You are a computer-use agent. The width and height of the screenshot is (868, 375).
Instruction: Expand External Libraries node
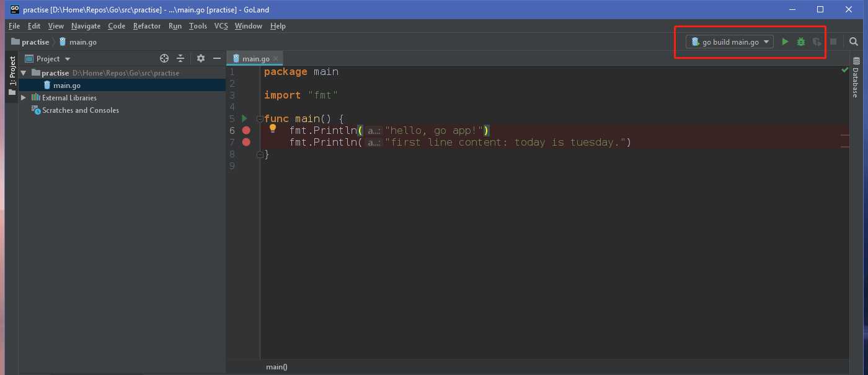click(x=24, y=97)
